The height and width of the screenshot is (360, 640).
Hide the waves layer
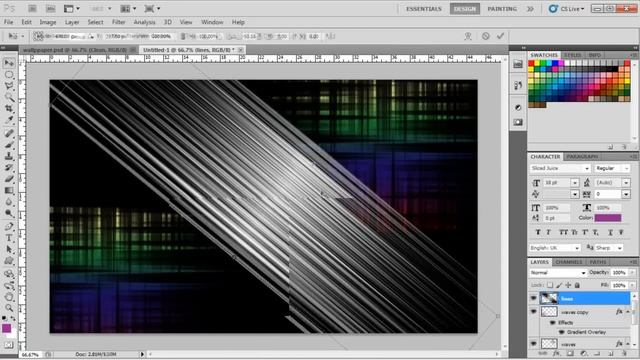click(x=533, y=344)
